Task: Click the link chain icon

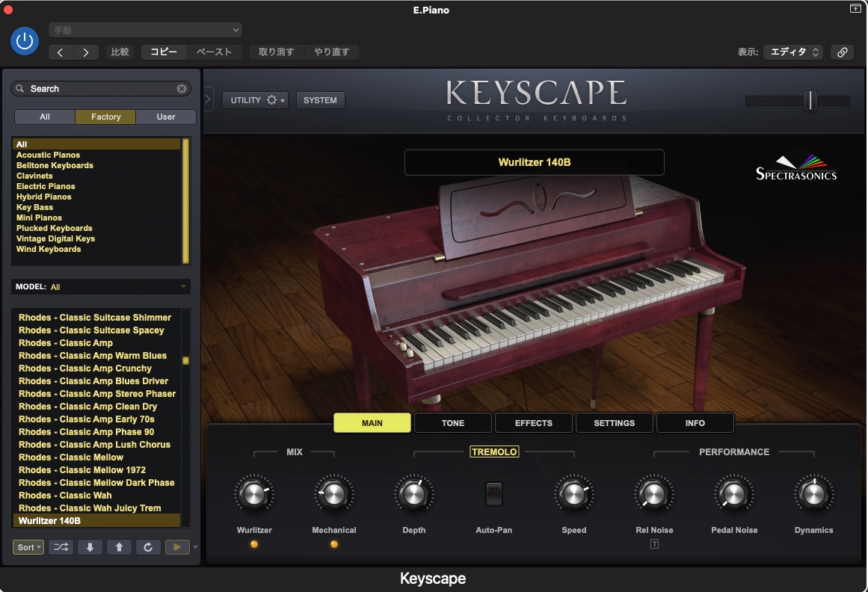Action: tap(842, 52)
